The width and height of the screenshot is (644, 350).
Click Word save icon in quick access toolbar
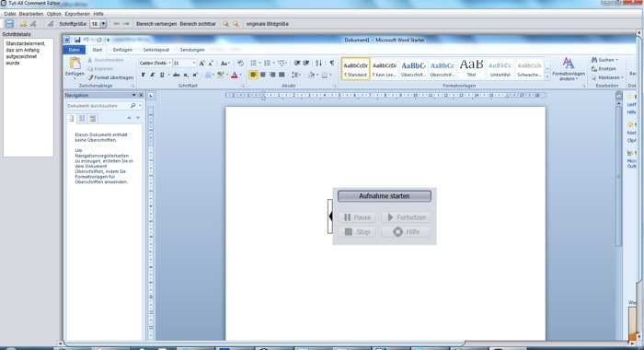point(77,40)
